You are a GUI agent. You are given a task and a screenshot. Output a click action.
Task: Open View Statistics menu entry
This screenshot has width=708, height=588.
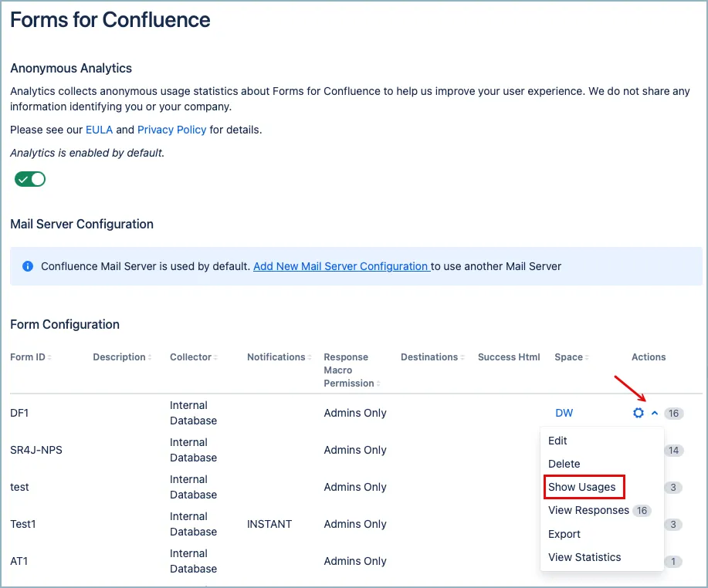pyautogui.click(x=584, y=557)
